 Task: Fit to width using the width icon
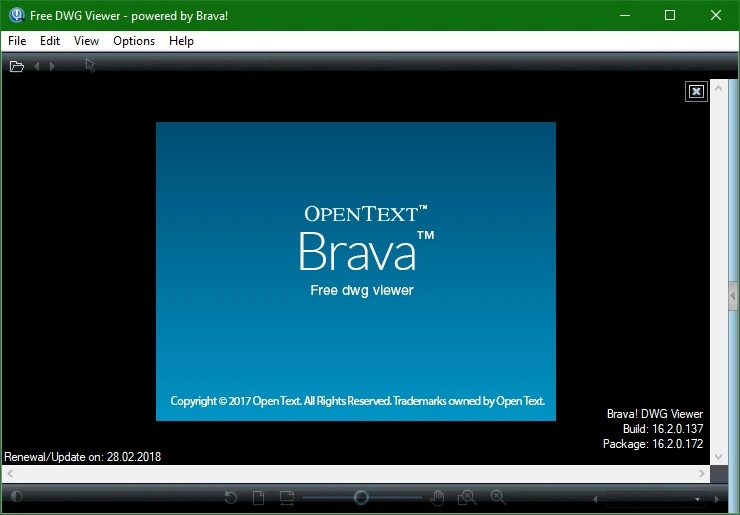pyautogui.click(x=286, y=497)
